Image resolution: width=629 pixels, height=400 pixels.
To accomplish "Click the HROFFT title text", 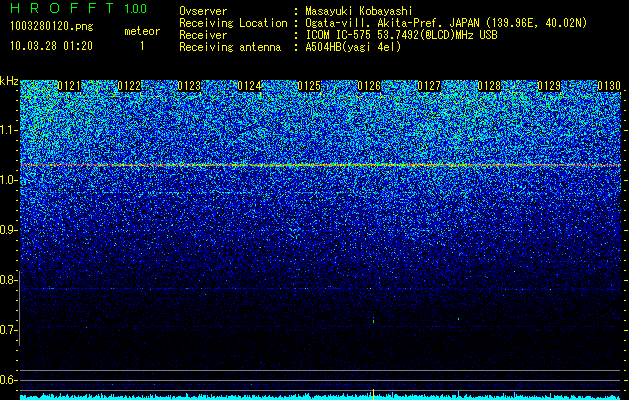I will tap(62, 8).
